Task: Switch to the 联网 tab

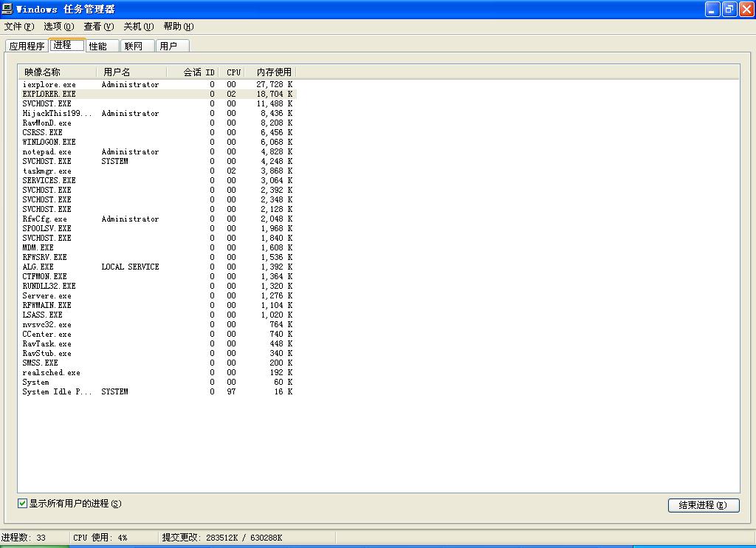Action: (137, 47)
